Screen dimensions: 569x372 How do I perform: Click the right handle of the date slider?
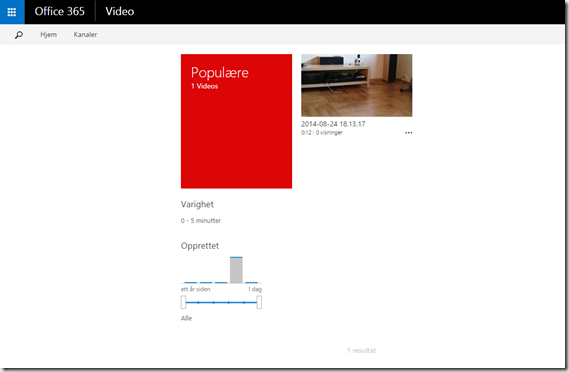pyautogui.click(x=259, y=302)
